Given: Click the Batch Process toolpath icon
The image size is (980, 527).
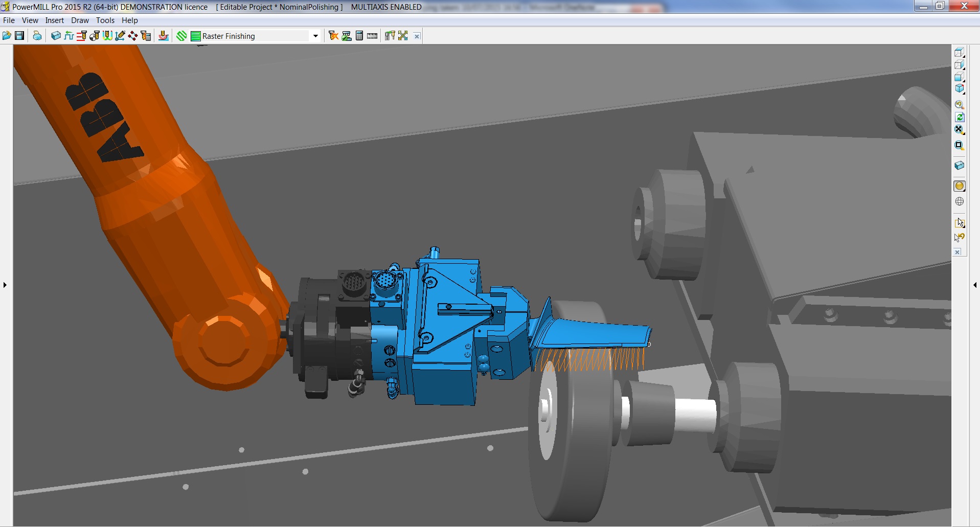Looking at the screenshot, I should pyautogui.click(x=347, y=36).
